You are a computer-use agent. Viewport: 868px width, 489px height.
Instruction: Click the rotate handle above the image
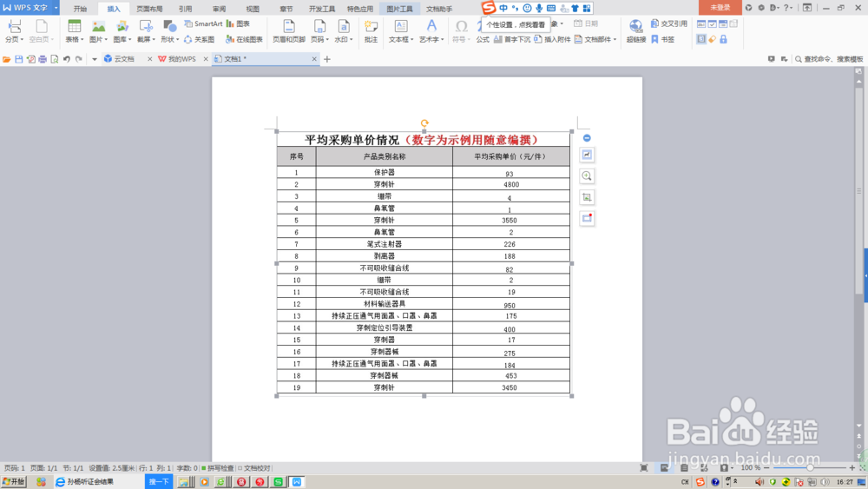coord(424,123)
